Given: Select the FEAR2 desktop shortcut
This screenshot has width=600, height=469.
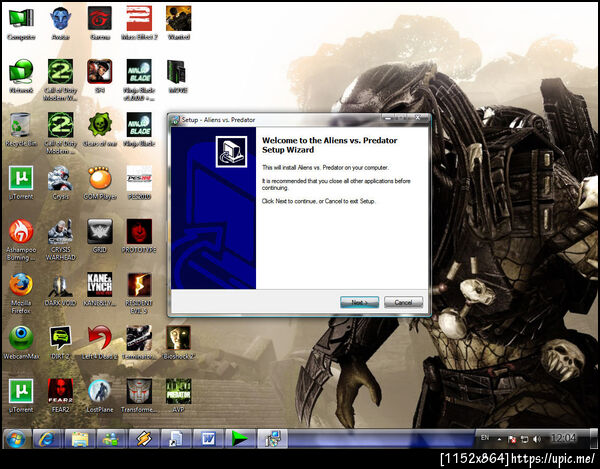Looking at the screenshot, I should click(x=60, y=396).
